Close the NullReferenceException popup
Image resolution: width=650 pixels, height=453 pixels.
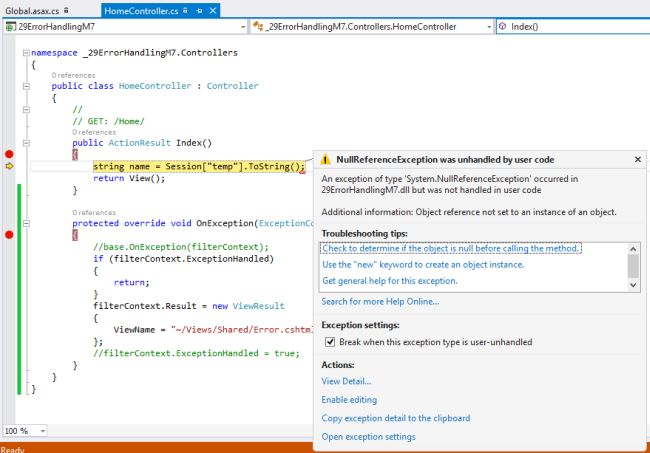638,159
